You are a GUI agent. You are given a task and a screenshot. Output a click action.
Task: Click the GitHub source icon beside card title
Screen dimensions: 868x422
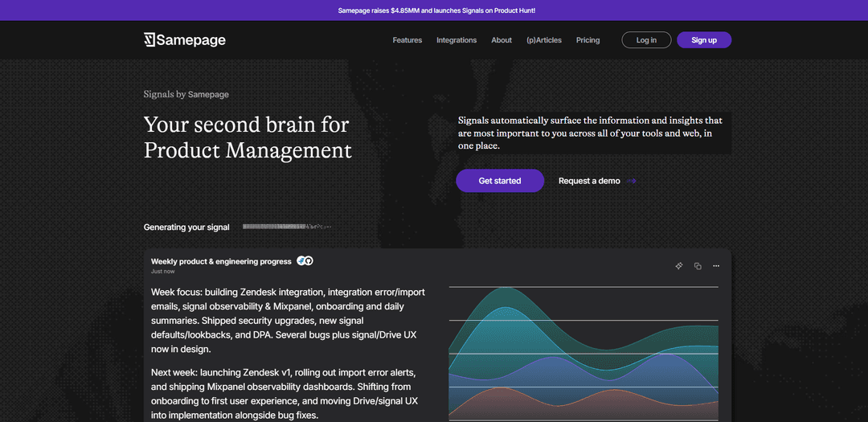coord(309,261)
